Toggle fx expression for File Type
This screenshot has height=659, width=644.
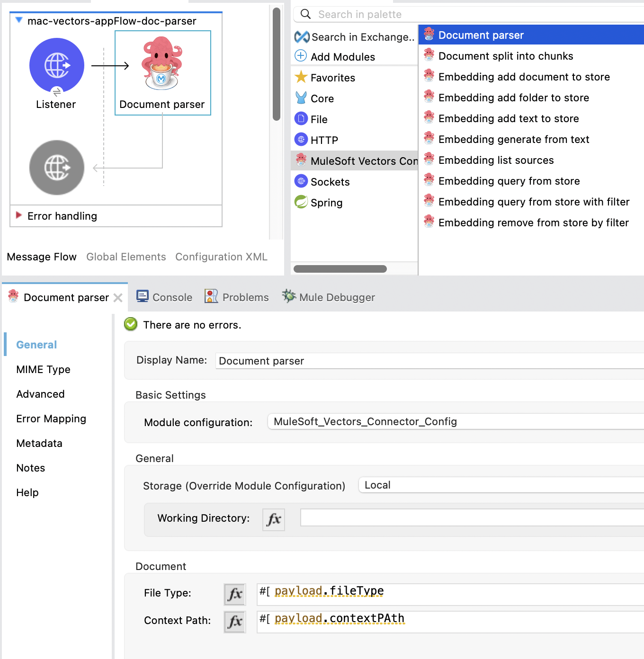(x=235, y=595)
